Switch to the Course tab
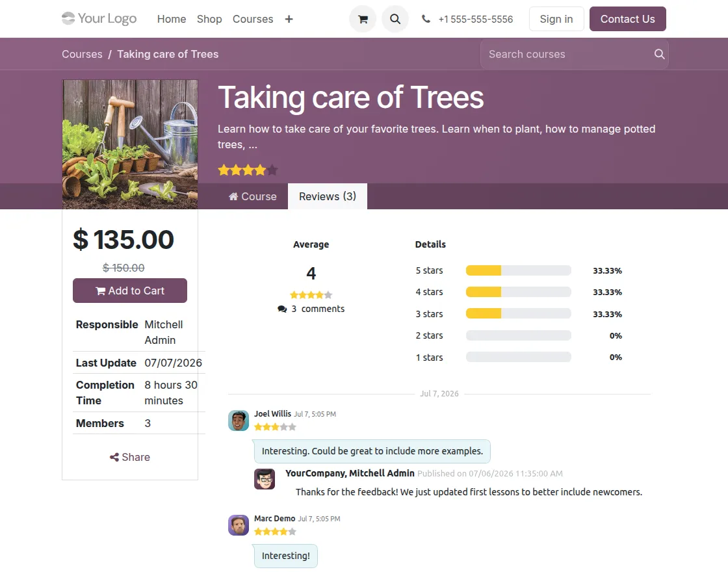The height and width of the screenshot is (572, 728). (x=253, y=196)
